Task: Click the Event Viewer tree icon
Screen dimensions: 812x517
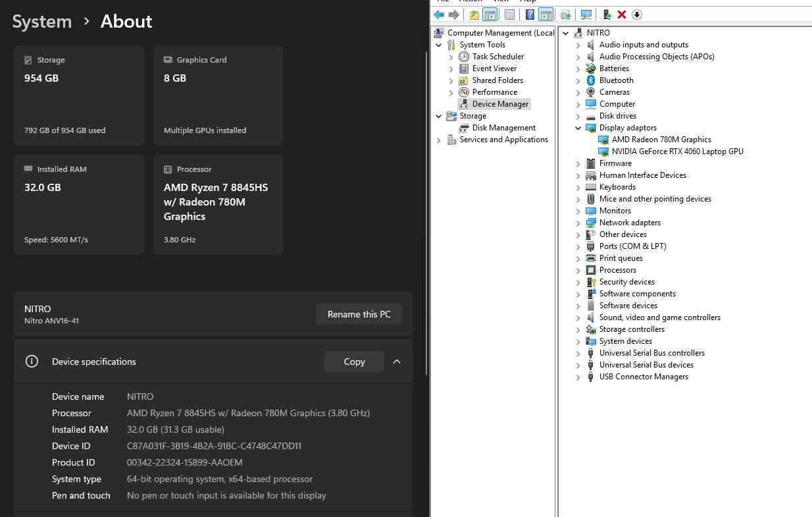Action: pos(464,68)
